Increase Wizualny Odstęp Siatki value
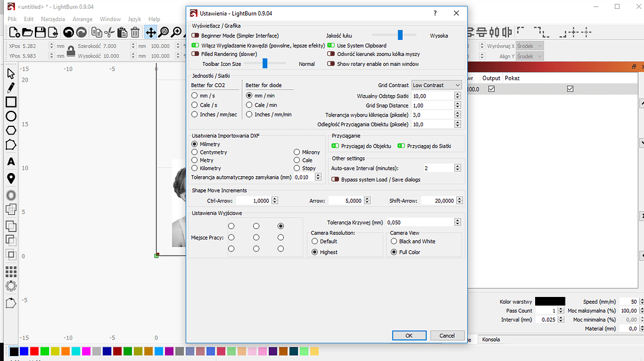The height and width of the screenshot is (361, 644). pyautogui.click(x=457, y=94)
